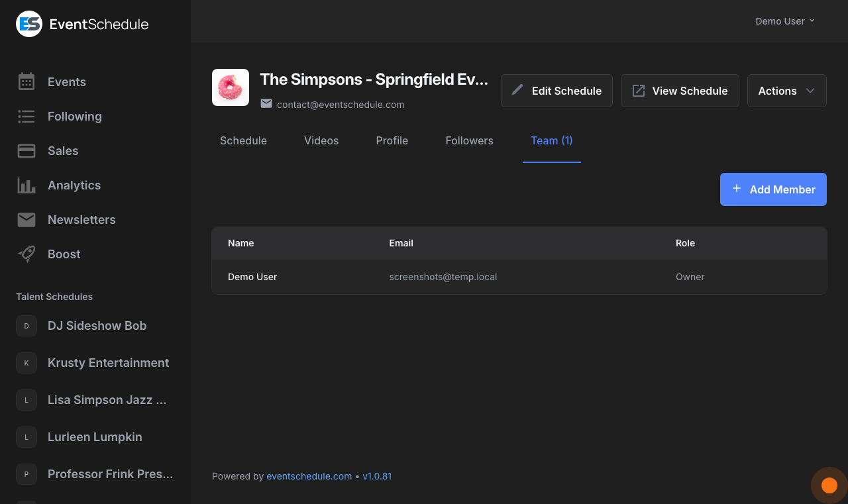The image size is (848, 504).
Task: Click the Edit Schedule button
Action: tap(556, 91)
